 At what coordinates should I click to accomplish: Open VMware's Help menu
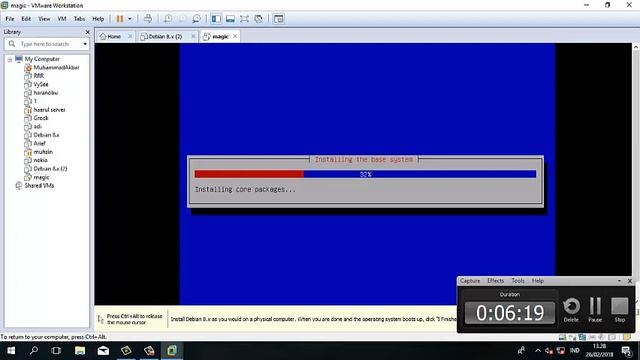coord(98,19)
